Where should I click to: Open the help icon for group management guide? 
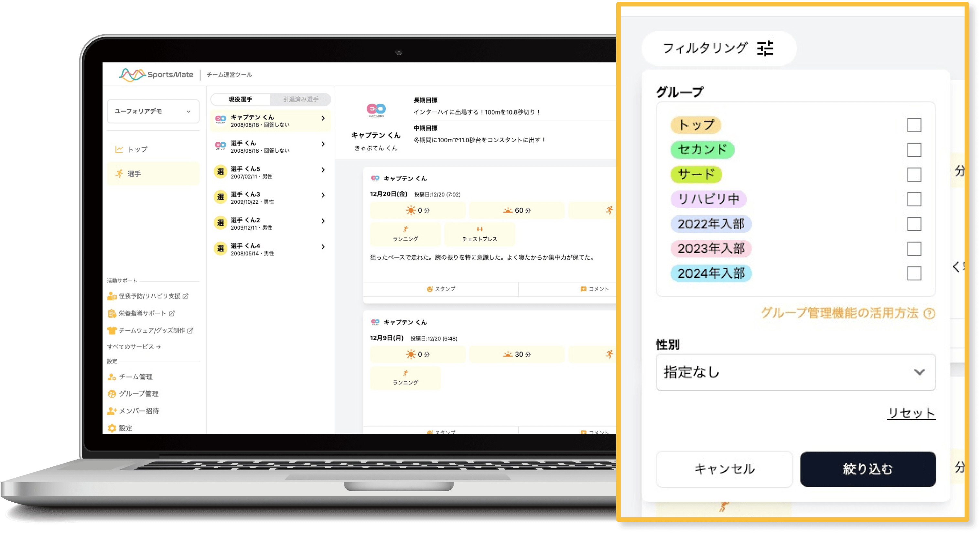click(x=929, y=313)
